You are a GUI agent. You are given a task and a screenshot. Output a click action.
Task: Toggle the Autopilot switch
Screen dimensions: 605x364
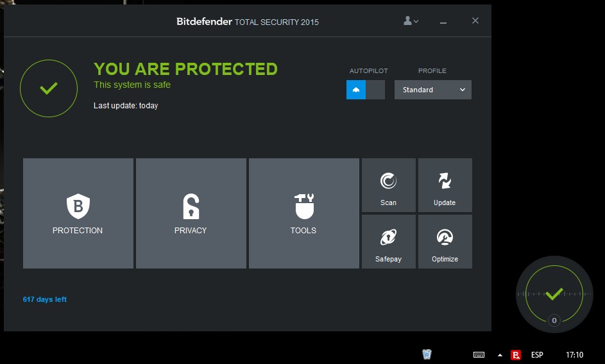tap(366, 90)
